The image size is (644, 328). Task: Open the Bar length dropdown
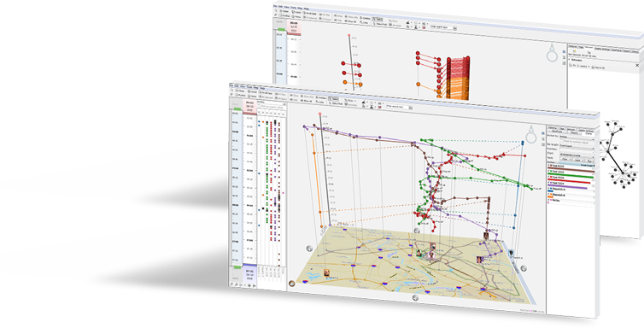577,146
